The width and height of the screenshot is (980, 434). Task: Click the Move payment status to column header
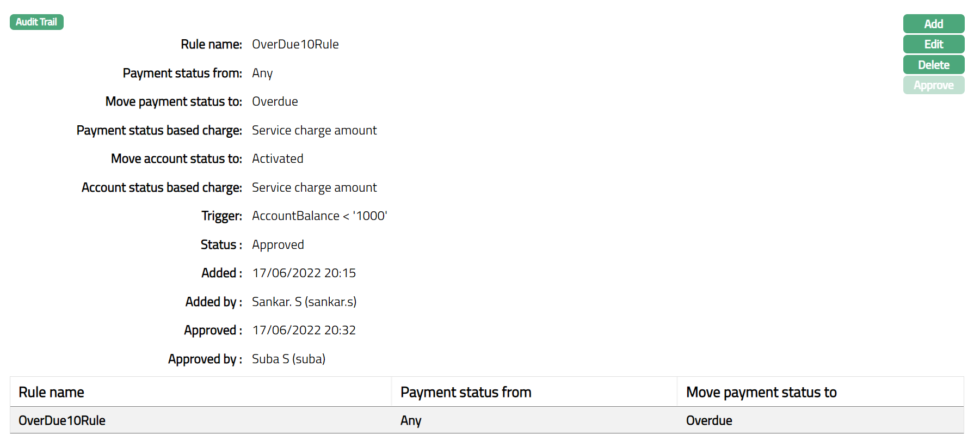[761, 392]
